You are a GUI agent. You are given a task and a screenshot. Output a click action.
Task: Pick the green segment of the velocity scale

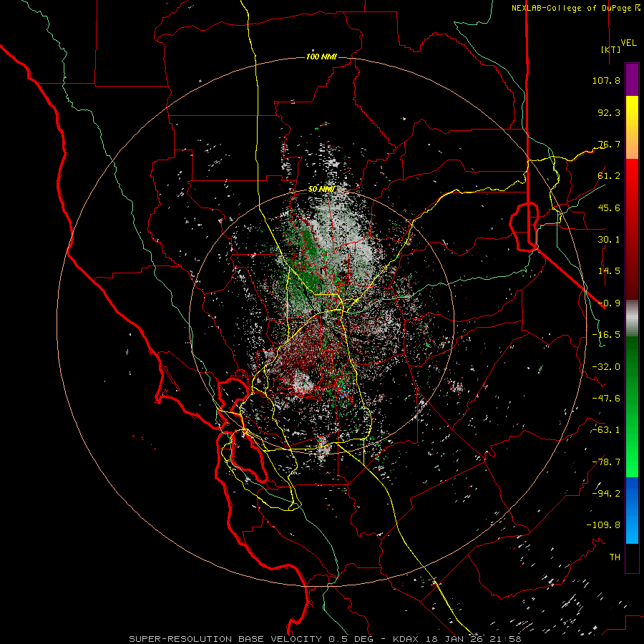coord(632,407)
